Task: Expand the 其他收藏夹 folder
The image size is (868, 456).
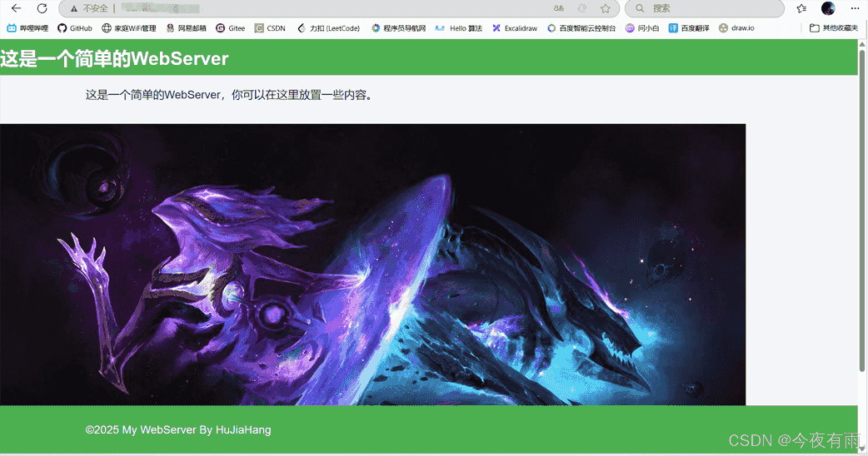Action: click(x=834, y=28)
